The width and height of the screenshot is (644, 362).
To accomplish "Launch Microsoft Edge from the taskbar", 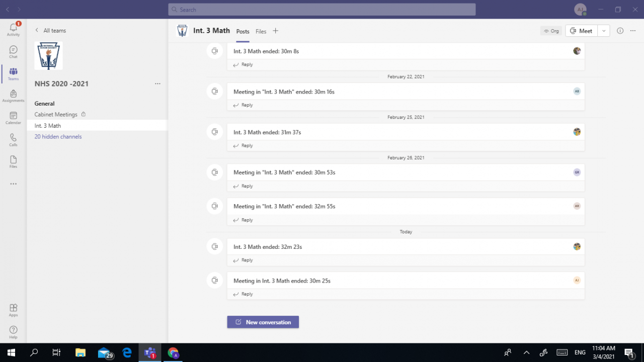I will point(127,352).
